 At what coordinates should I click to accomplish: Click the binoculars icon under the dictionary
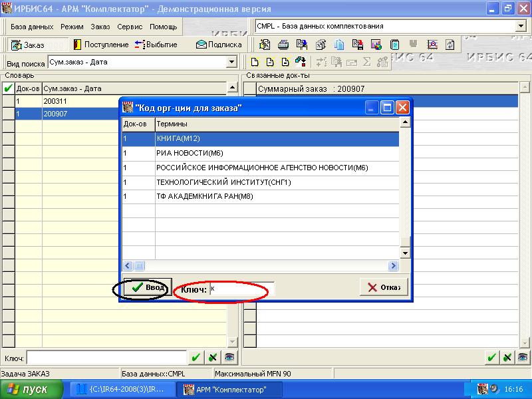pos(229,358)
